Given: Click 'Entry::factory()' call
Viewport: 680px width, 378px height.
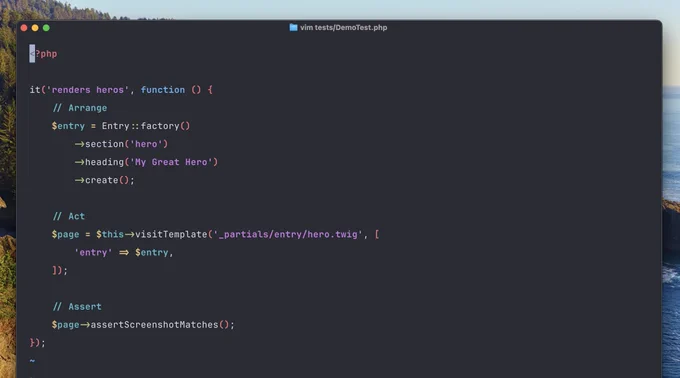Looking at the screenshot, I should coord(146,126).
